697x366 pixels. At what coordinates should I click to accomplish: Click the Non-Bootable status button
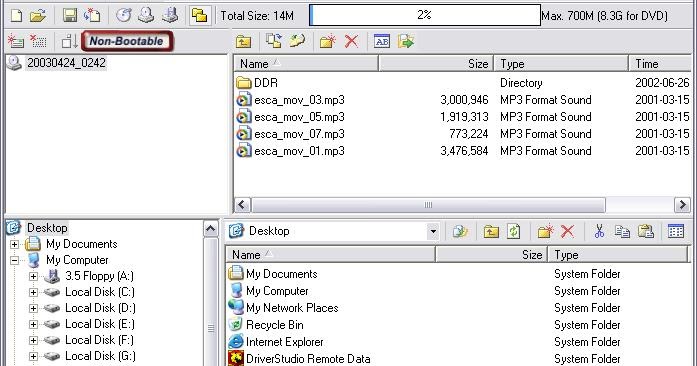pos(127,41)
